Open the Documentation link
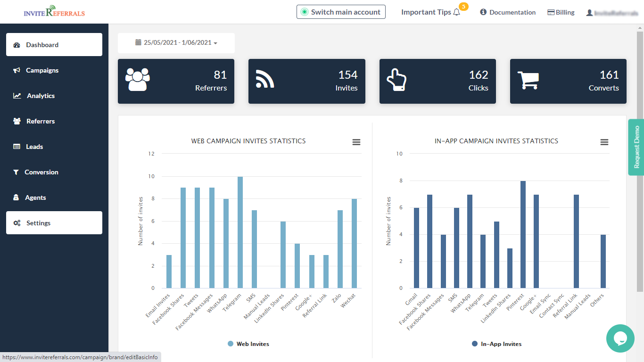644x362 pixels. (508, 13)
